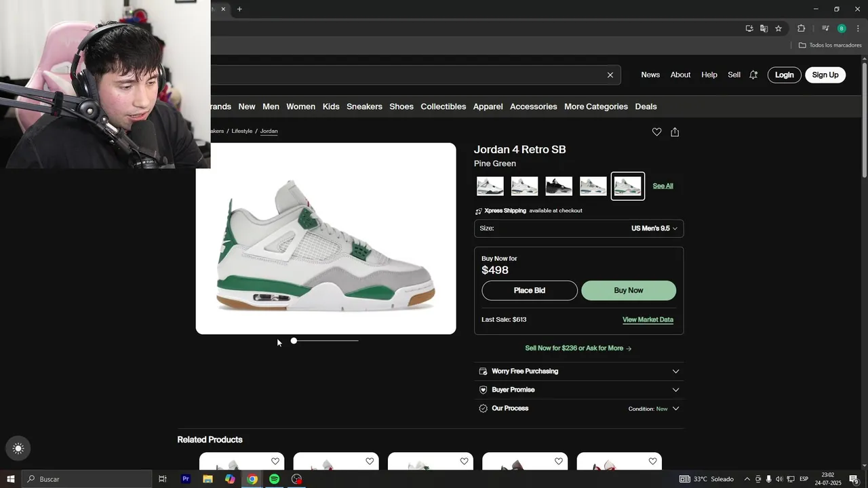This screenshot has height=488, width=868.
Task: Bookmark this page with the star icon
Action: (x=778, y=28)
